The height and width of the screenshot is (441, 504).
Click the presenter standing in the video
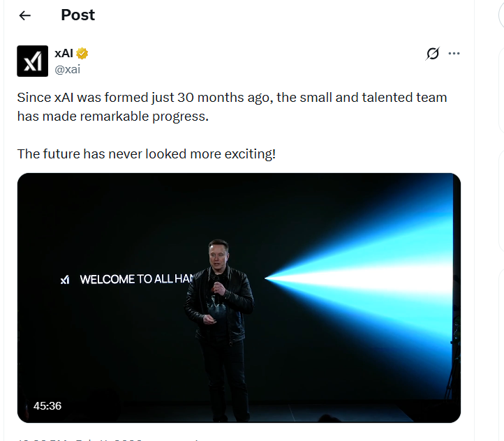tap(218, 321)
